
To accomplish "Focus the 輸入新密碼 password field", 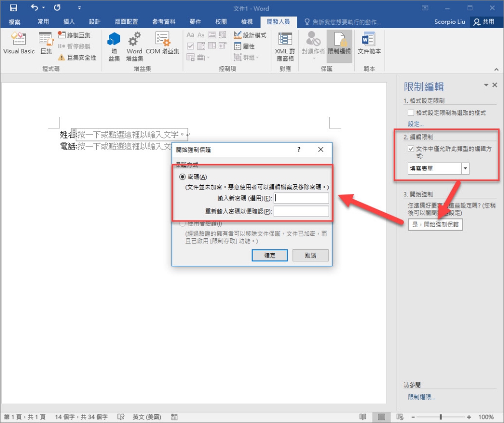I will pos(301,198).
